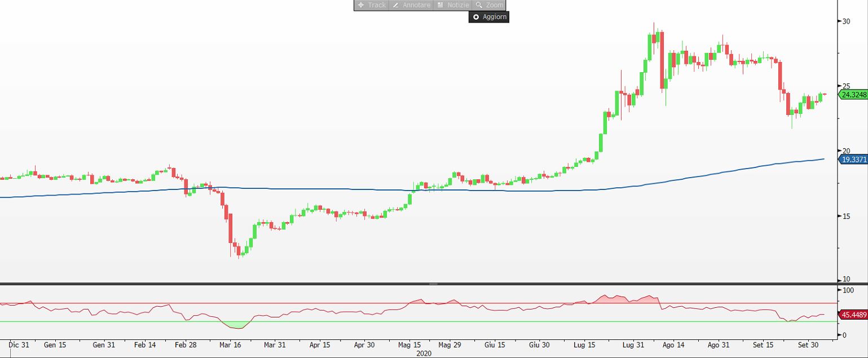868x358 pixels.
Task: Click the Mag 29 date label
Action: click(450, 344)
